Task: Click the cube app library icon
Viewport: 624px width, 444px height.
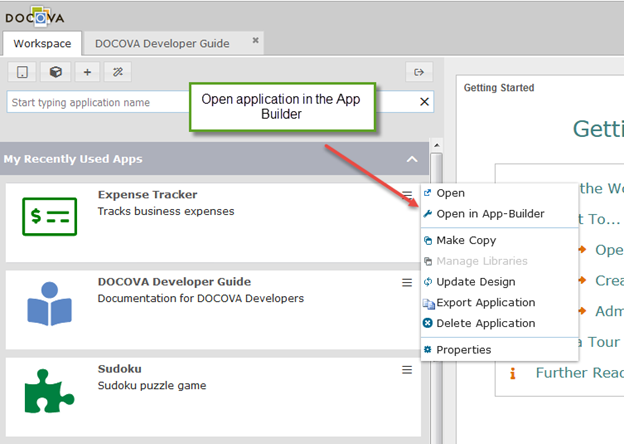Action: tap(55, 72)
